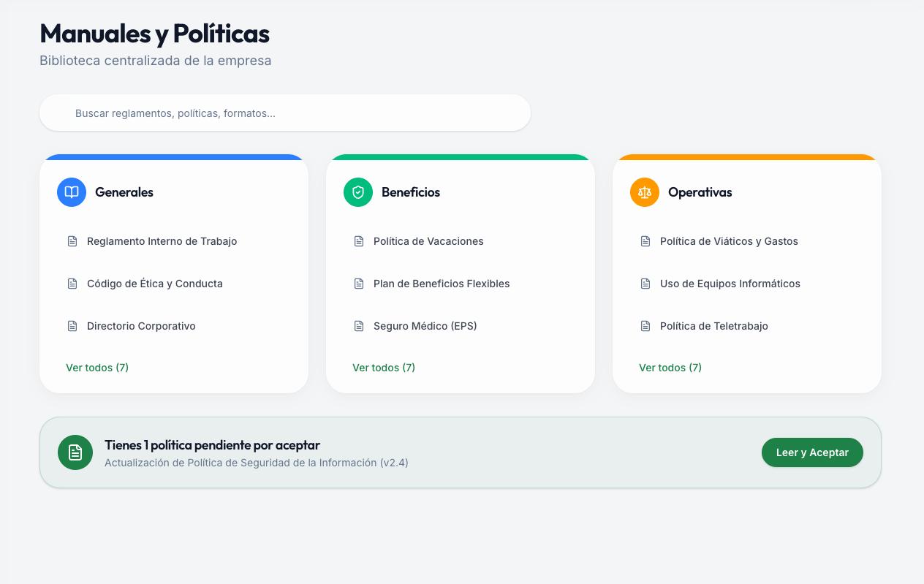The height and width of the screenshot is (584, 924).
Task: Open Política de Viáticos y Gastos
Action: (x=747, y=241)
